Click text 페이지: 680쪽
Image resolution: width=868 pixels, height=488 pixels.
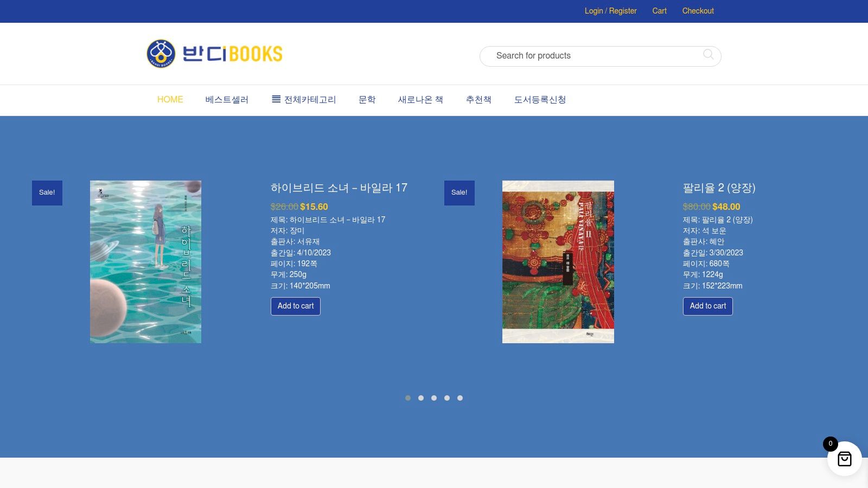(706, 264)
